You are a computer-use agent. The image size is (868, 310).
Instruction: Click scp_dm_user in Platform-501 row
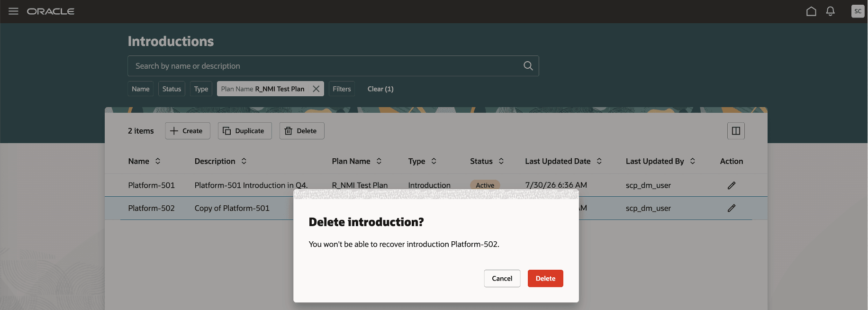coord(648,185)
